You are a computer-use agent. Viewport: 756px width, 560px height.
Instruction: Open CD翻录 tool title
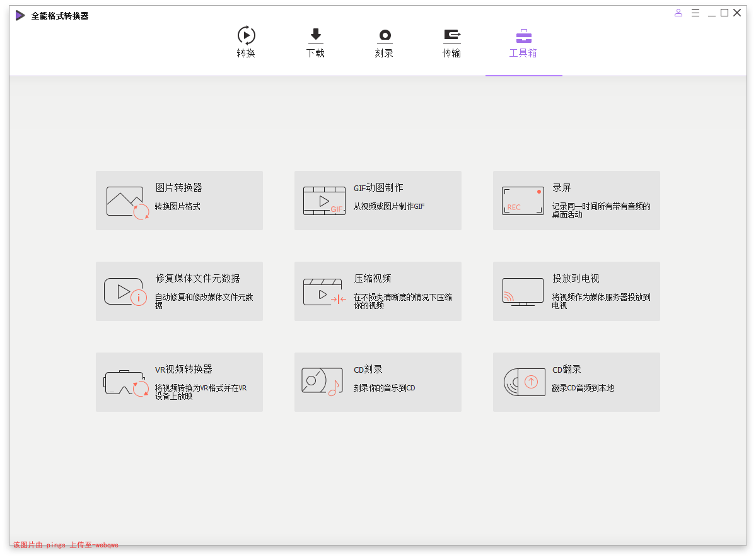[567, 369]
